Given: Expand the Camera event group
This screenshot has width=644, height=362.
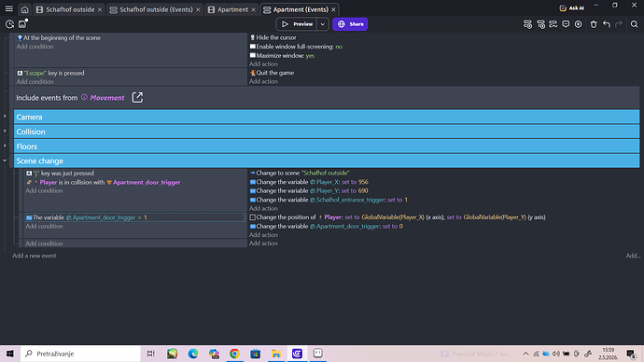Looking at the screenshot, I should tap(5, 117).
